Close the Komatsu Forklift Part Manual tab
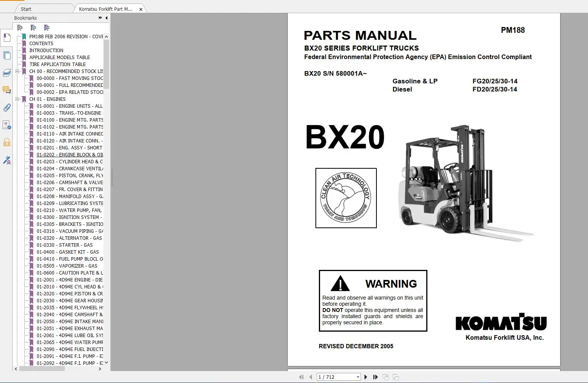This screenshot has width=588, height=383. (141, 9)
